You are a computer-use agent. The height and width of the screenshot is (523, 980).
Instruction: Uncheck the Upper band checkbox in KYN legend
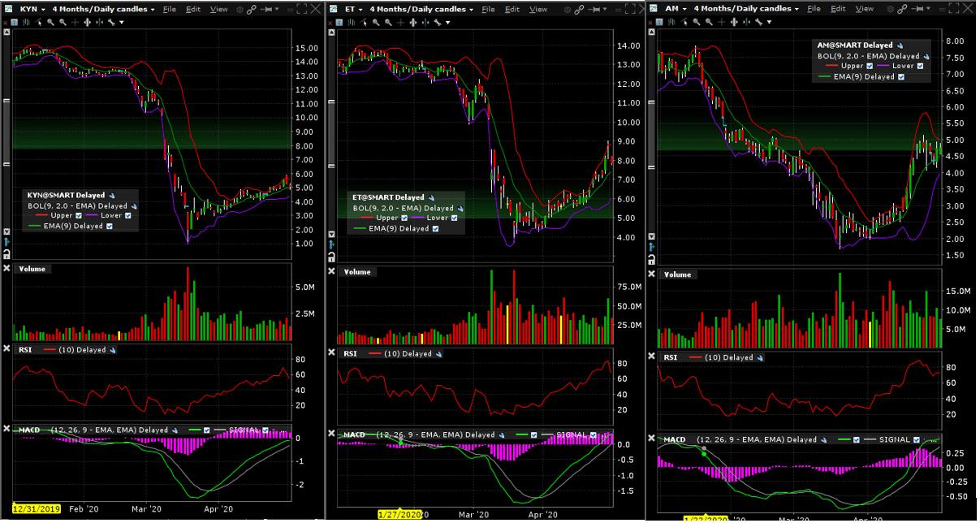click(79, 215)
